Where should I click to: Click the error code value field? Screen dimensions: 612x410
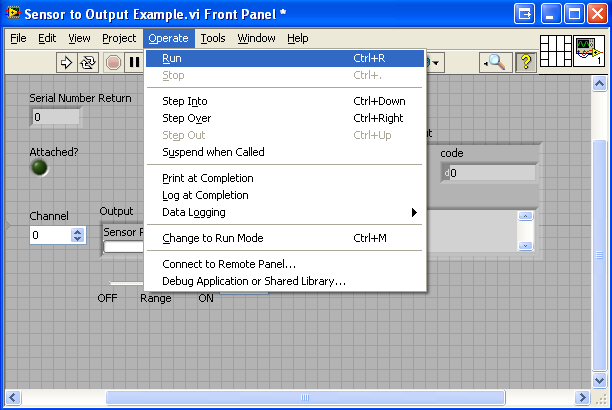point(488,173)
